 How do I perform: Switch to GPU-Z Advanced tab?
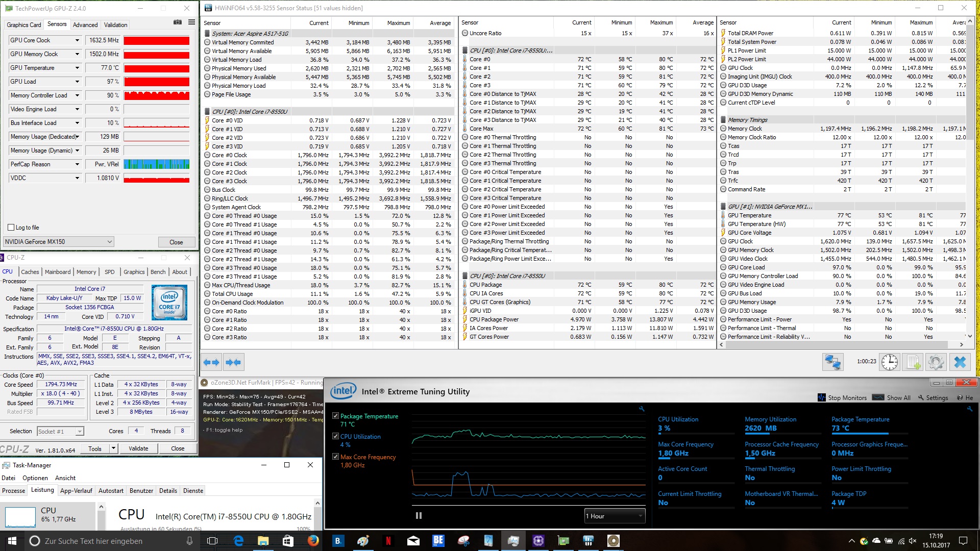(x=85, y=24)
